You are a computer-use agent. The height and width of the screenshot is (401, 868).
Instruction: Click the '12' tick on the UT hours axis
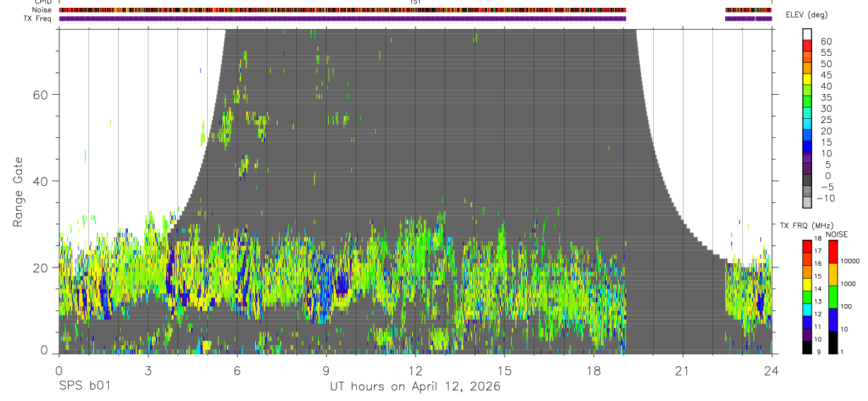tap(416, 371)
